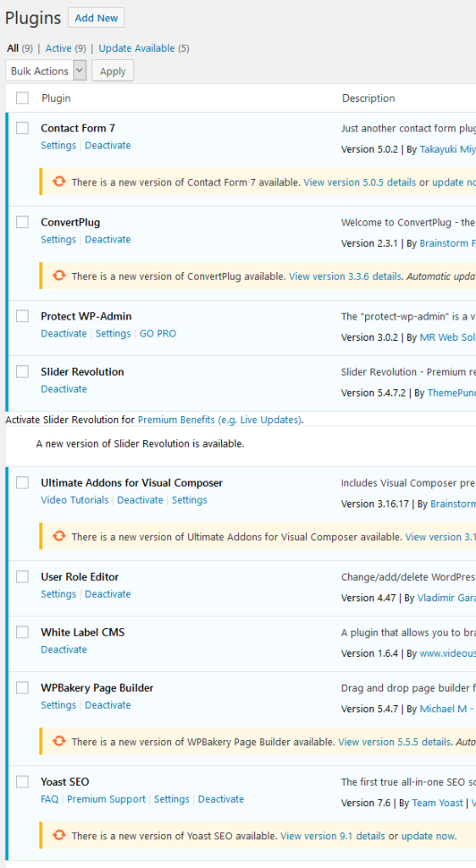The height and width of the screenshot is (868, 476).
Task: Check the User Role Editor checkbox
Action: (x=22, y=576)
